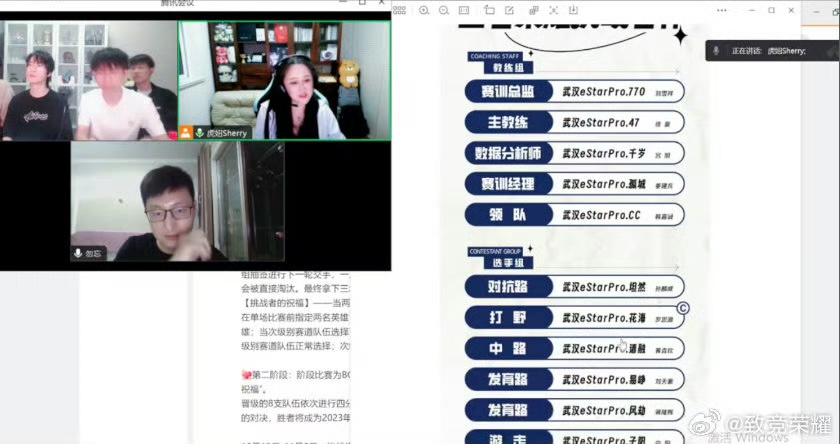Click the orange host icon beside 虎妞Sherry
Screen dimensions: 840x444
pyautogui.click(x=186, y=132)
